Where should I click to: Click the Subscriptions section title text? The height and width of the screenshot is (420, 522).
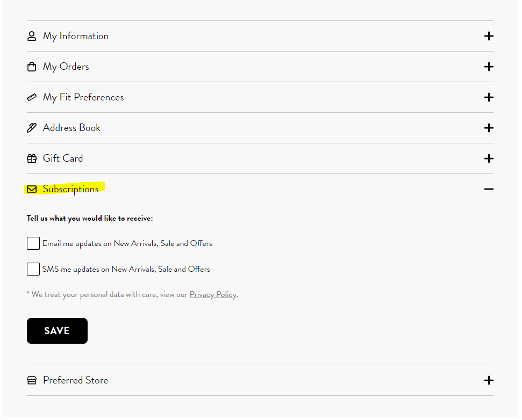coord(71,189)
